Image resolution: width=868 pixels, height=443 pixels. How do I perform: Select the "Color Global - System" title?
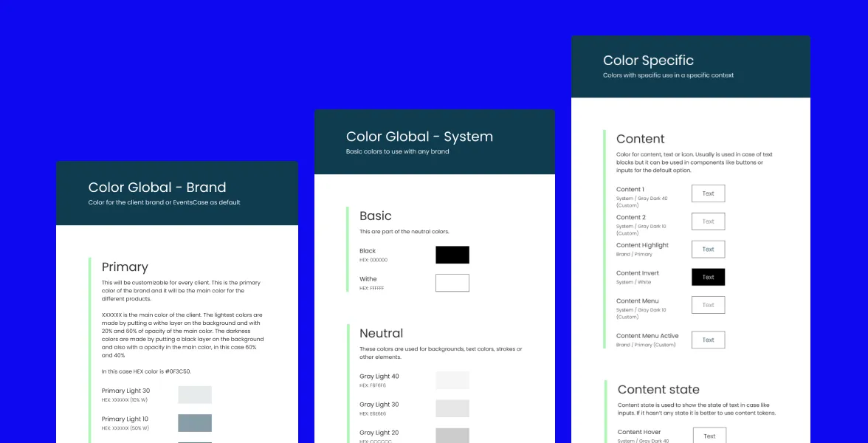coord(419,136)
